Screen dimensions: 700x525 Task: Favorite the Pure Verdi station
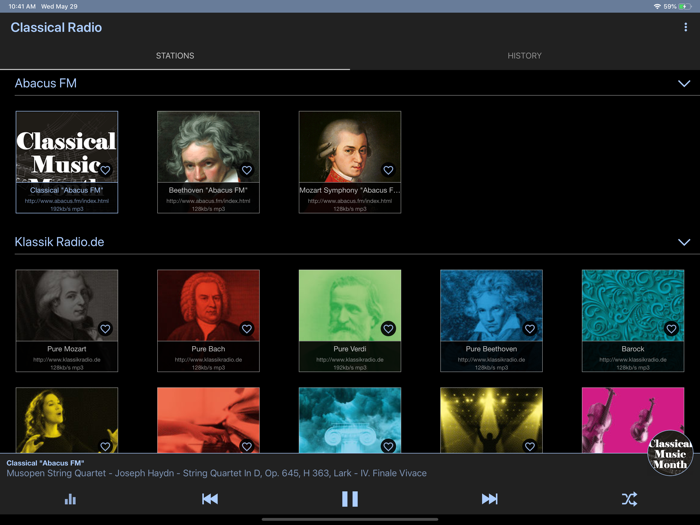coord(388,329)
